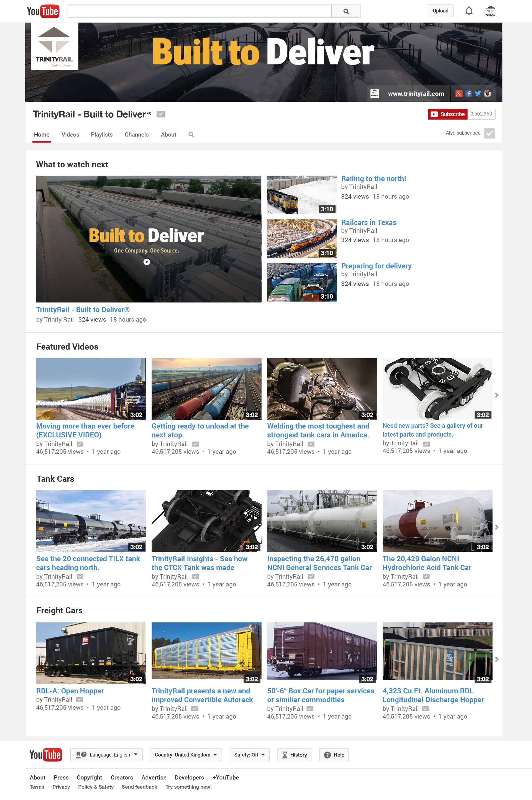Click the red Subscribe button
Viewport: 532px width, 800px height.
coord(447,114)
